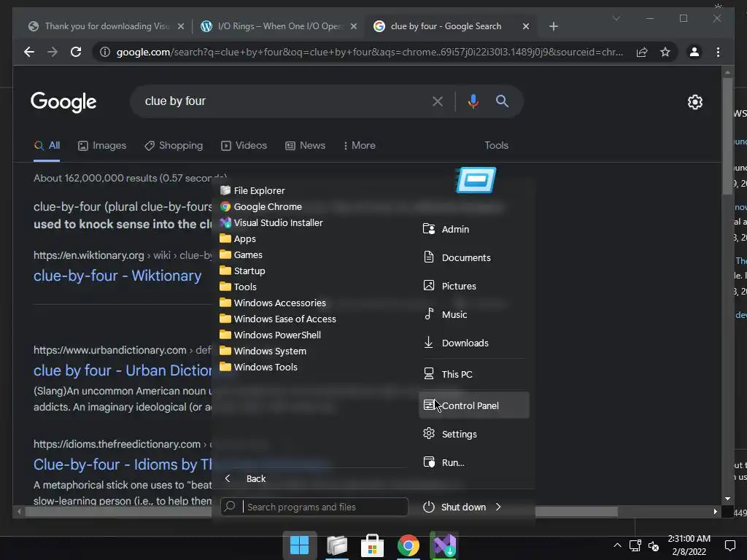Open Google search Tools
The height and width of the screenshot is (560, 747).
tap(496, 145)
